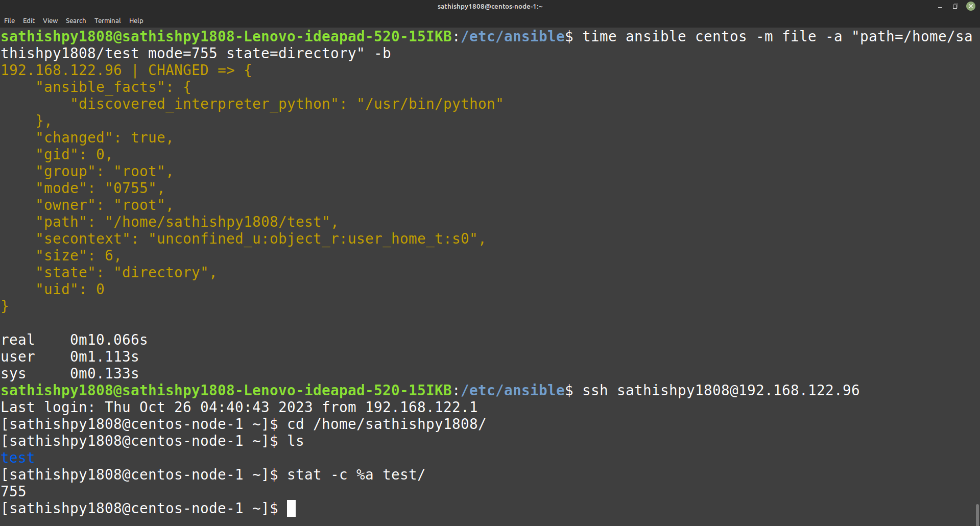Click the CHANGED status text
This screenshot has width=980, height=526.
point(178,70)
